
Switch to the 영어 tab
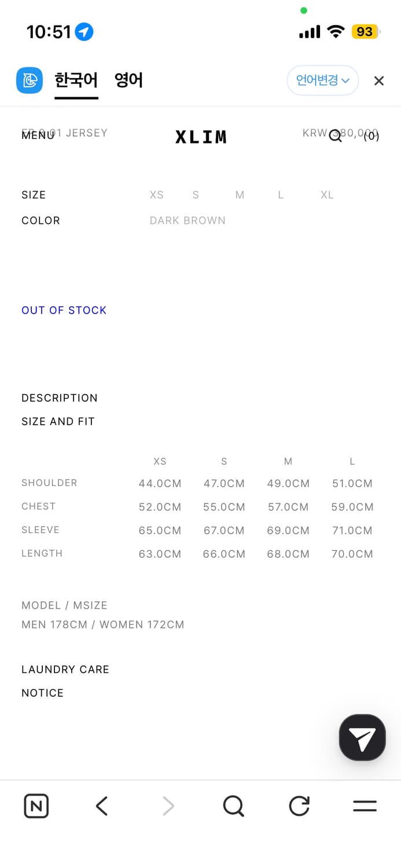coord(128,80)
